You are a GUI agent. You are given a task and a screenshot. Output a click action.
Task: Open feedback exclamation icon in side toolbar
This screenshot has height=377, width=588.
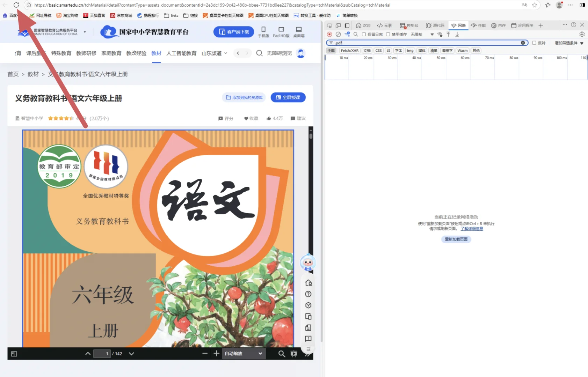(308, 339)
